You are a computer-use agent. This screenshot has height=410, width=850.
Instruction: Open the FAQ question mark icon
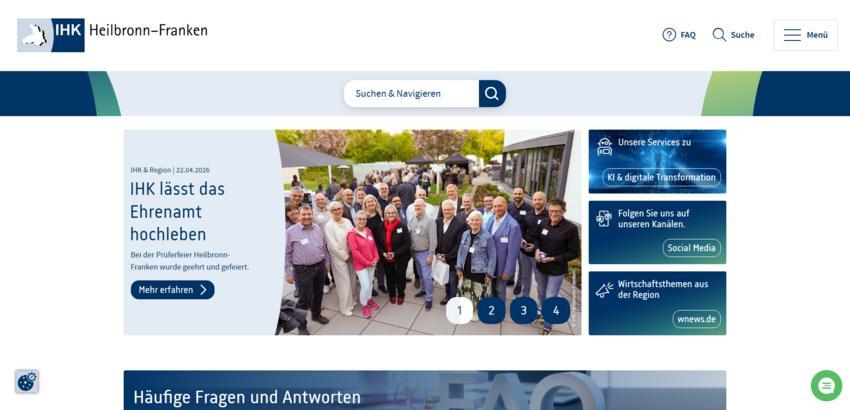coord(669,35)
